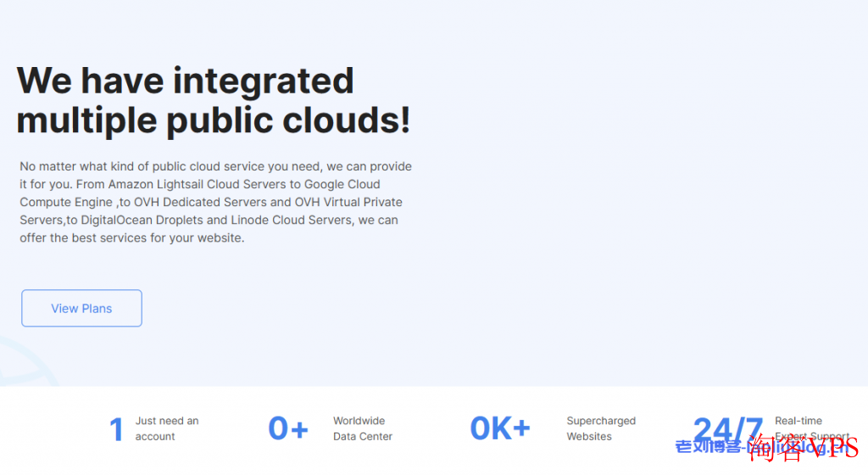Click the "1" account statistic number

pos(116,429)
